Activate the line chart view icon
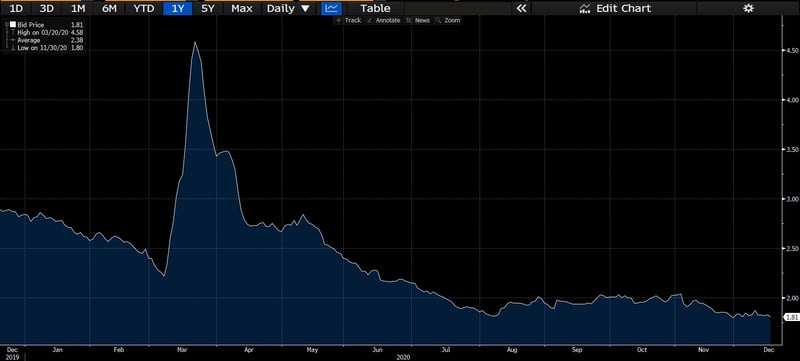Image resolution: width=800 pixels, height=361 pixels. [332, 8]
